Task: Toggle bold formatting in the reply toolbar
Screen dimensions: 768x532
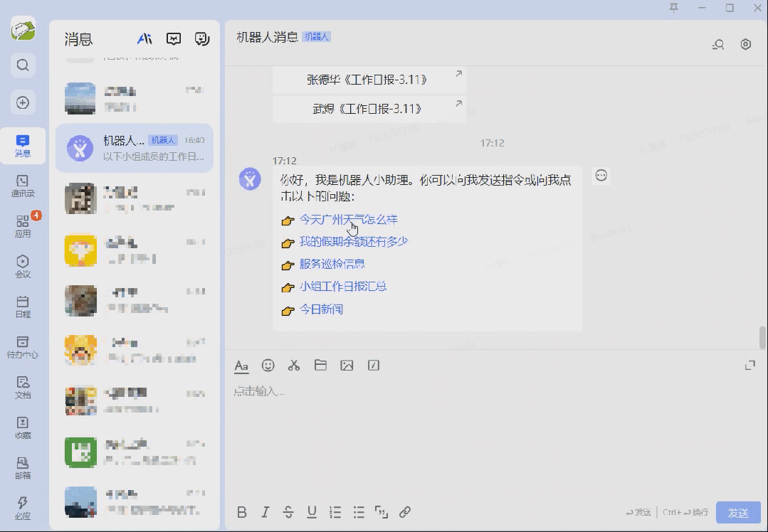Action: [242, 512]
